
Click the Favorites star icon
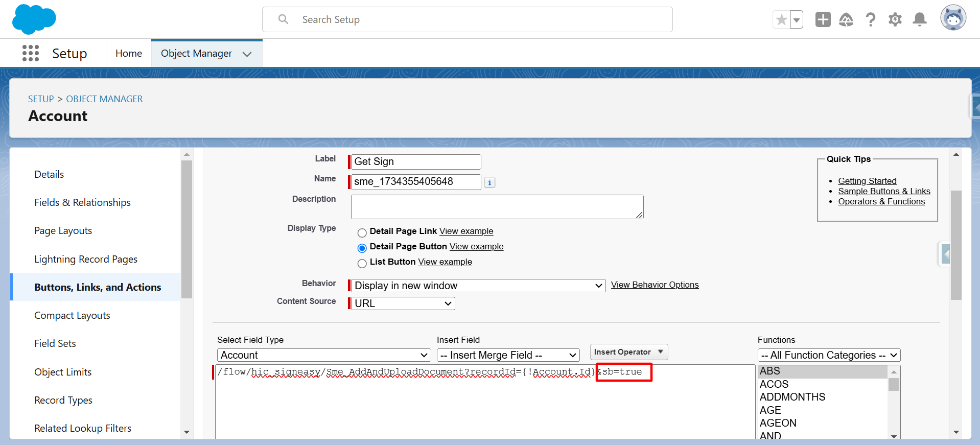tap(781, 20)
